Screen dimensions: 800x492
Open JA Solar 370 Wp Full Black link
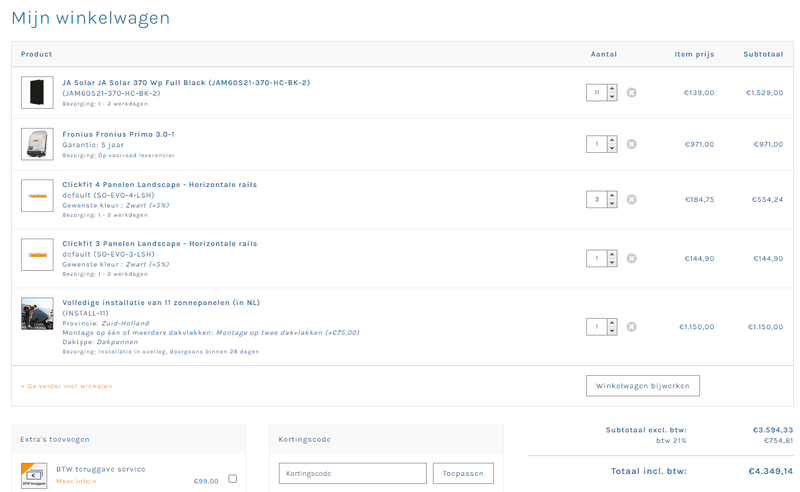click(x=186, y=83)
